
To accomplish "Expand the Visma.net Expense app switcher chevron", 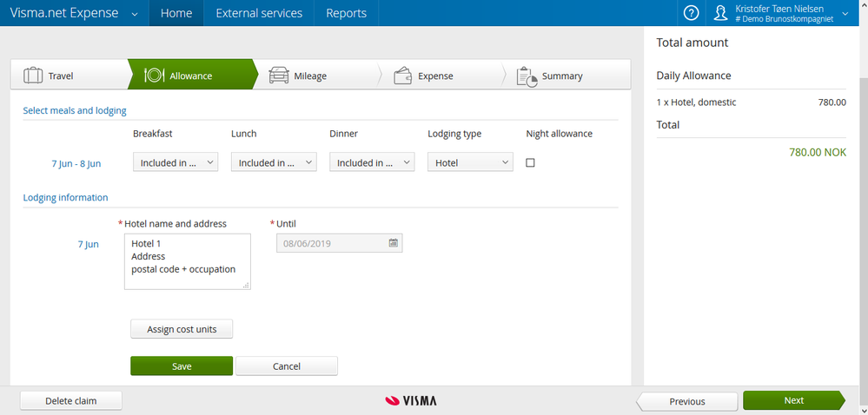I will pos(135,14).
